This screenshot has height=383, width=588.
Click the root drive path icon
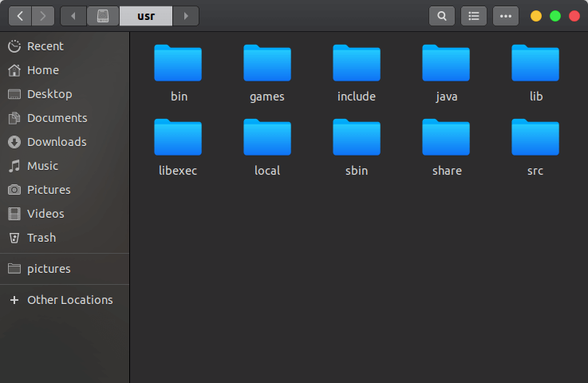click(x=103, y=16)
